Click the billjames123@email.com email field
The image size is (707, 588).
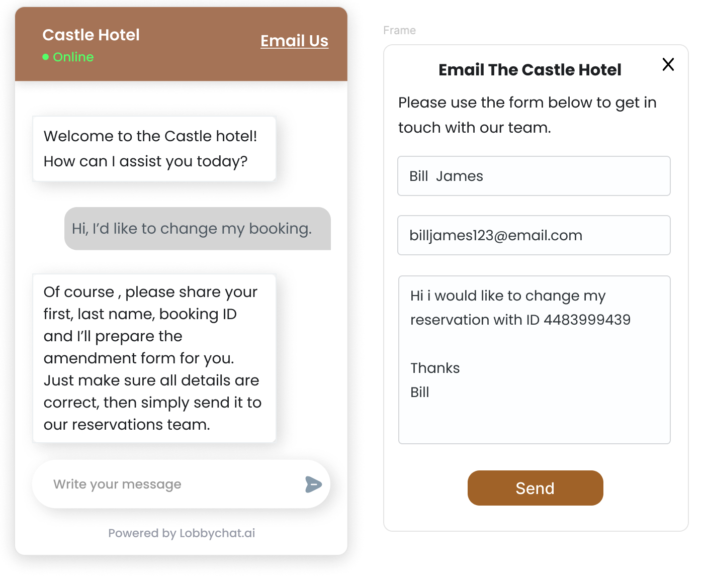[x=534, y=235]
